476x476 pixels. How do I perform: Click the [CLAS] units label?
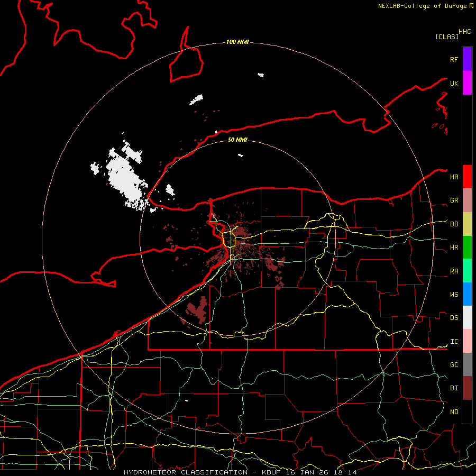(447, 36)
